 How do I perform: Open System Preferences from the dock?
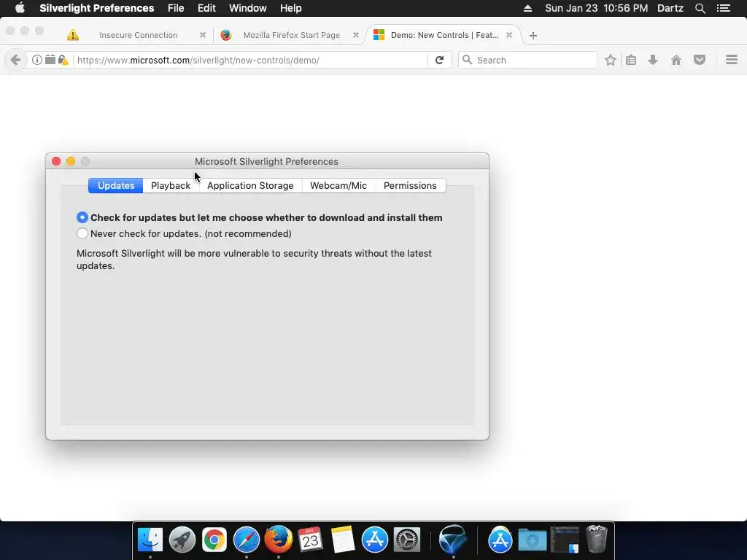point(407,540)
